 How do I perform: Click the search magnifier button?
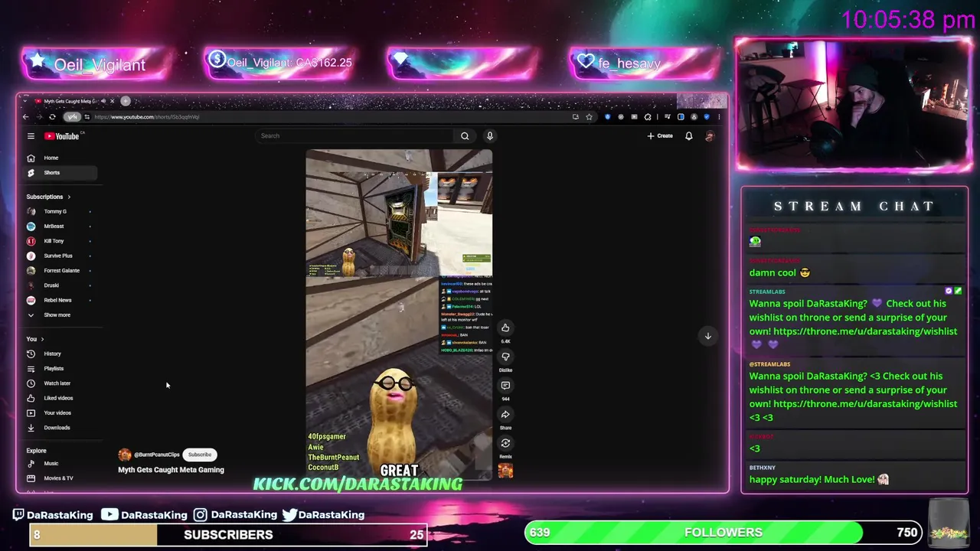point(465,136)
